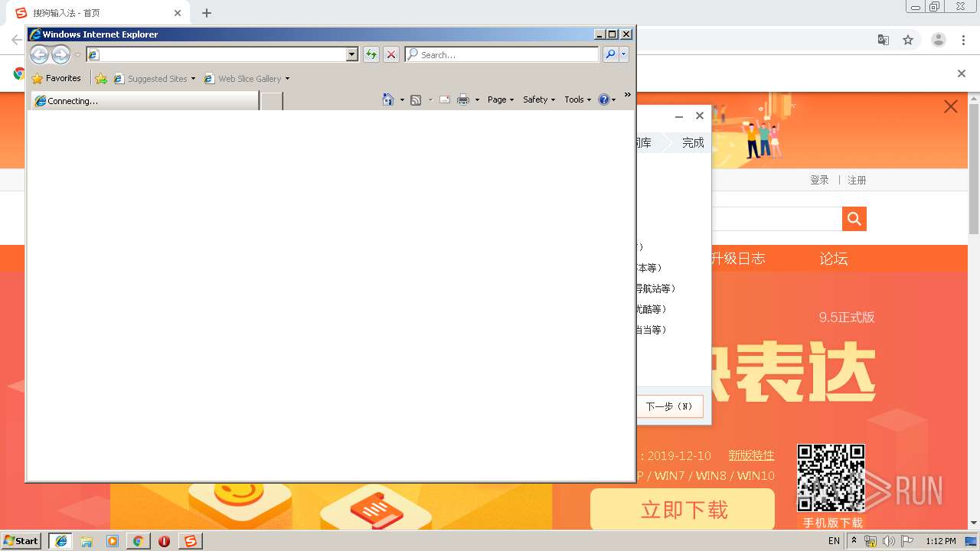Click the Home icon in IE command bar
This screenshot has width=980, height=551.
pyautogui.click(x=388, y=99)
